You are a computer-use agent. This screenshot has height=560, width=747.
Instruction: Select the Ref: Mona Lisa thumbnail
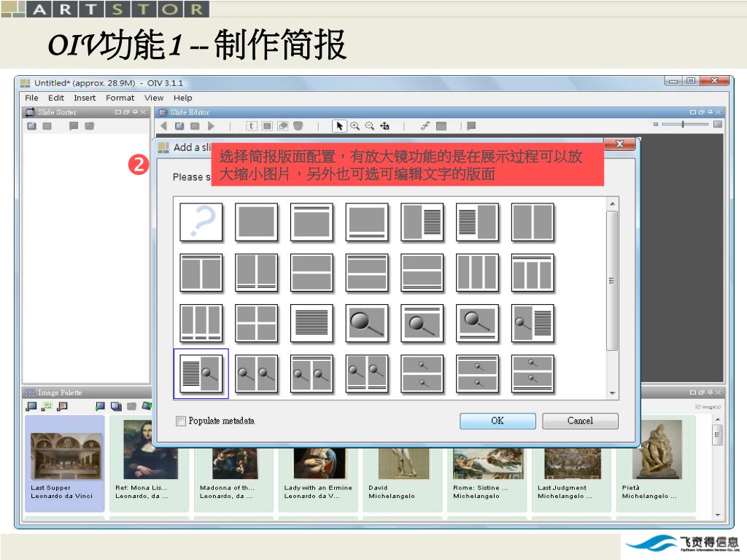click(149, 464)
